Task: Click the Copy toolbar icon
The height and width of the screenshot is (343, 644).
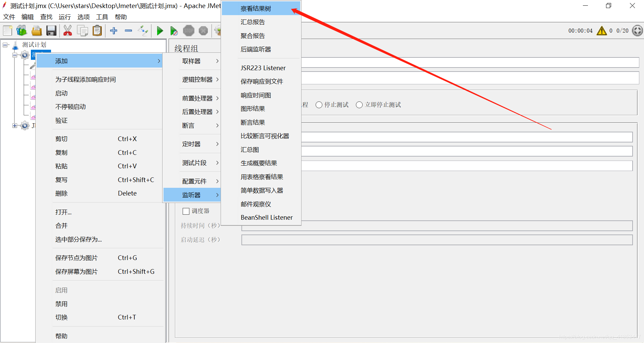Action: (83, 31)
